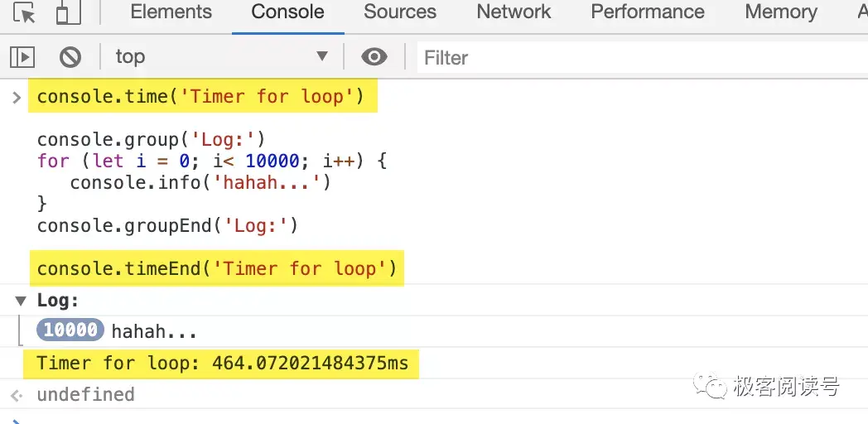Viewport: 868px width, 424px height.
Task: Open the Network tab
Action: coord(514,12)
